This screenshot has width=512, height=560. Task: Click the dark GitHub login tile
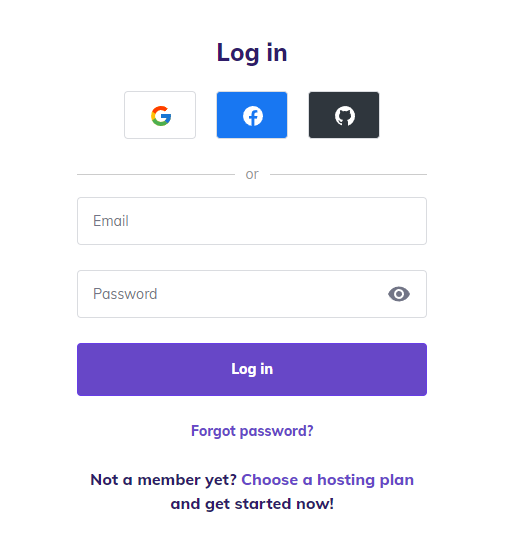click(x=344, y=115)
